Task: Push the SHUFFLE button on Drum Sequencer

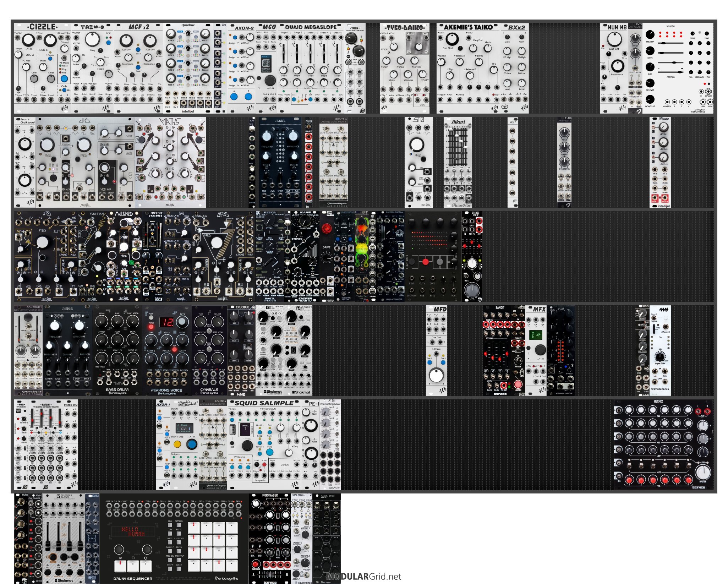Action: [x=170, y=551]
